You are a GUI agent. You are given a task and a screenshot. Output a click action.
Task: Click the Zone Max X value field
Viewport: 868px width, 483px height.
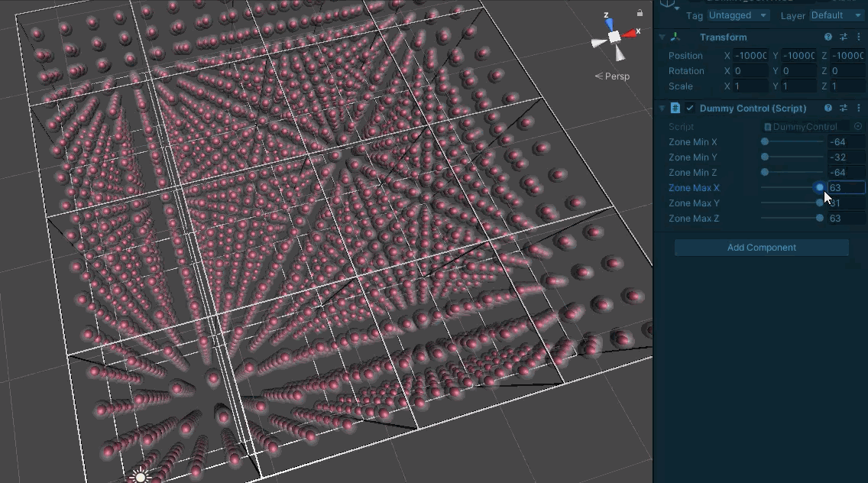[x=847, y=188]
